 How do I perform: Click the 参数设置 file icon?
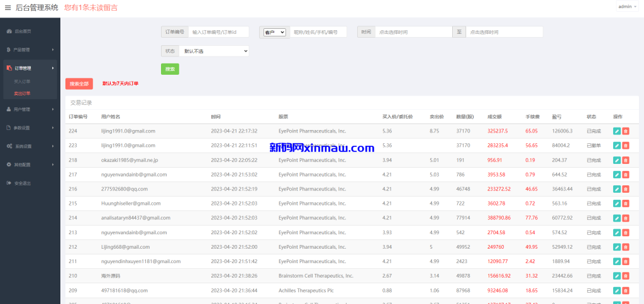[9, 128]
